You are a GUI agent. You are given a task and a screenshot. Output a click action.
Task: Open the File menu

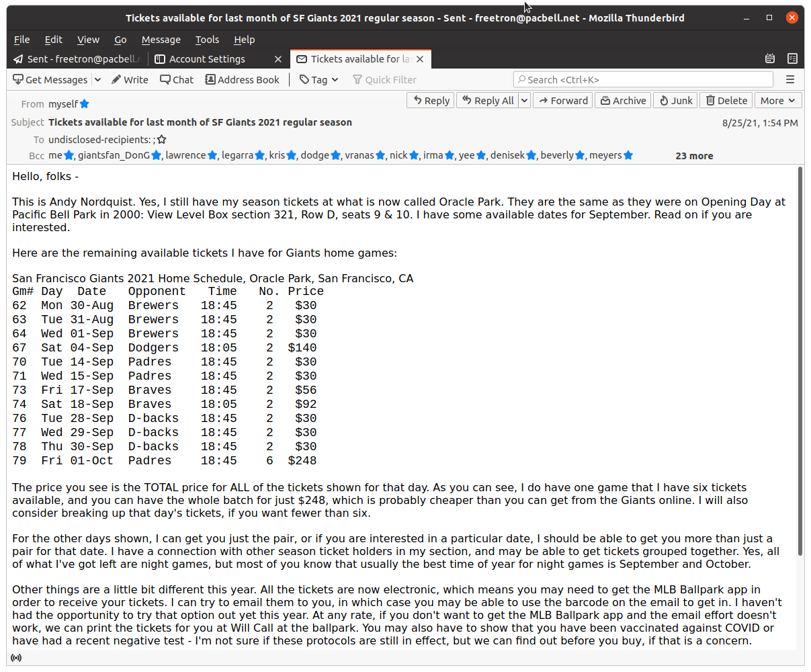tap(22, 40)
